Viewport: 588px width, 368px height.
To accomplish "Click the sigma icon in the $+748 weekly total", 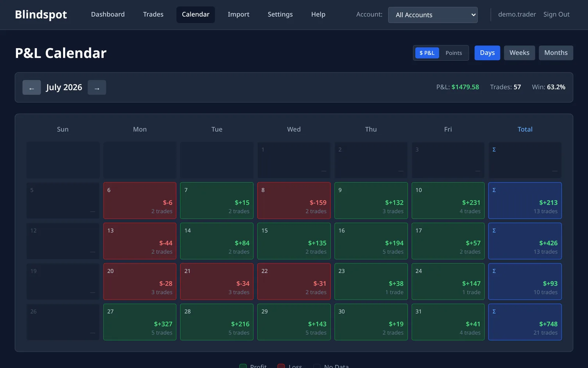I will tap(494, 312).
